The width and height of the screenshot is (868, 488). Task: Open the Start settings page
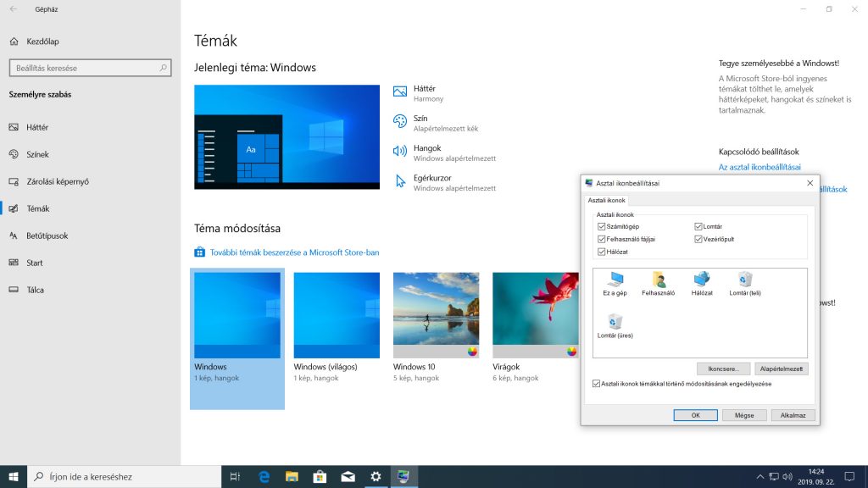tap(90, 263)
